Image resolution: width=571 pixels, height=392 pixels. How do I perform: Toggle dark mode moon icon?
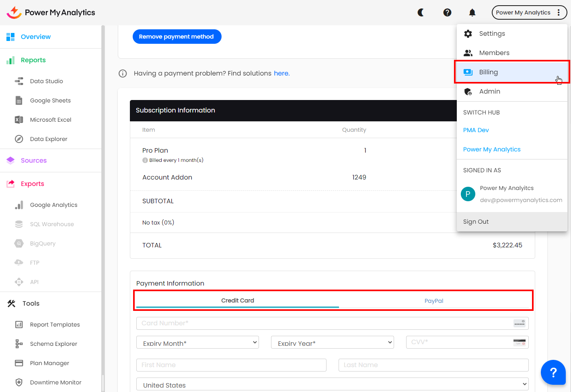tap(421, 12)
